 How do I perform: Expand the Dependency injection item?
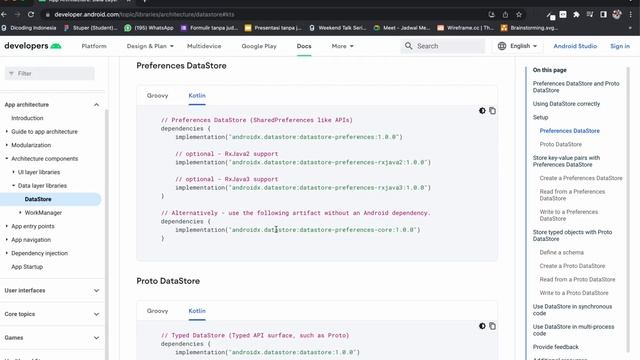tap(7, 253)
